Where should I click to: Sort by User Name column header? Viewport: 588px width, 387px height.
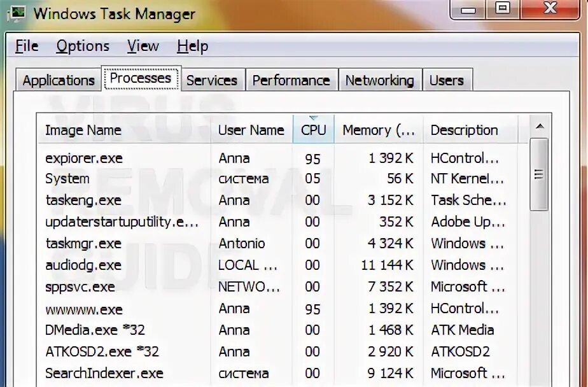click(251, 130)
